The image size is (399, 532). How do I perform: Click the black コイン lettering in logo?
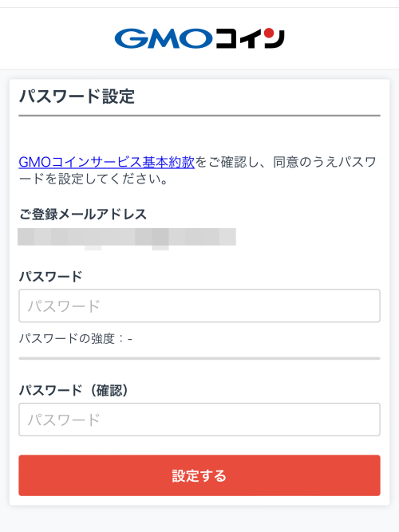[x=250, y=38]
